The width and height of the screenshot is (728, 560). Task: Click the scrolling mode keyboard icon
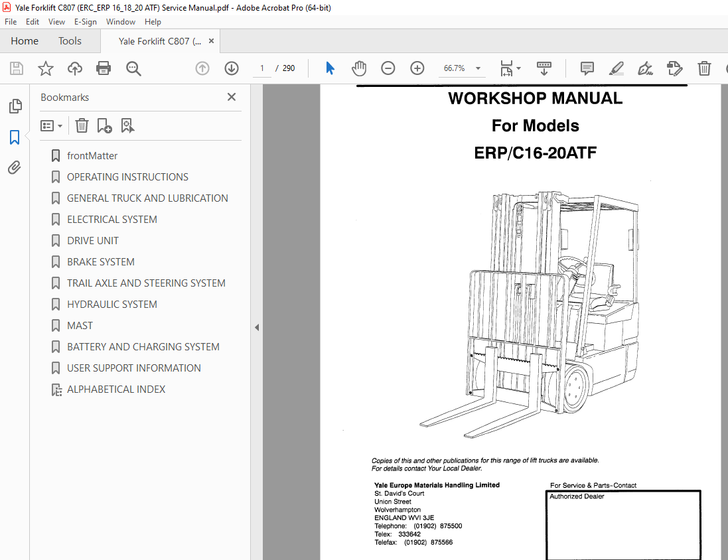tap(544, 68)
